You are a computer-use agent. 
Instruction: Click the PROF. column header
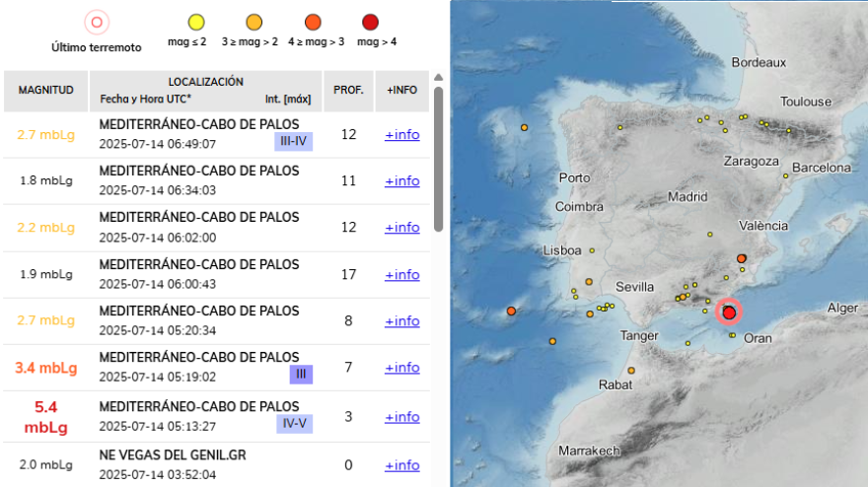[x=348, y=91]
